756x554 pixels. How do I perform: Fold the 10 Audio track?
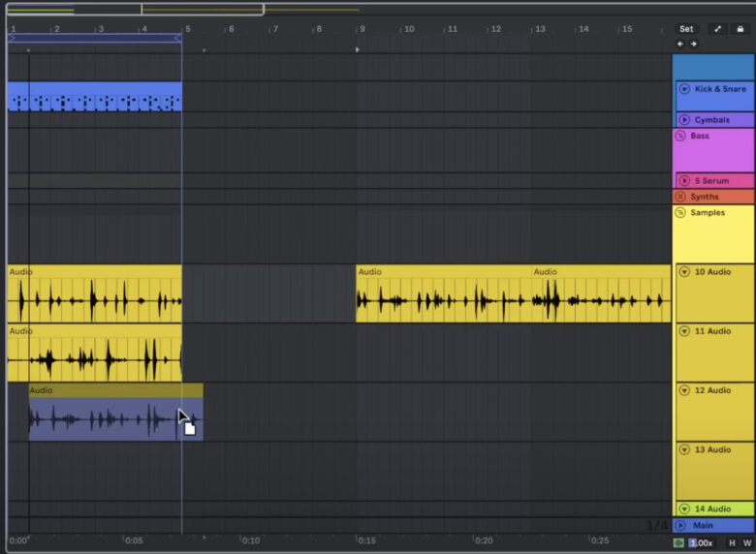pyautogui.click(x=684, y=272)
